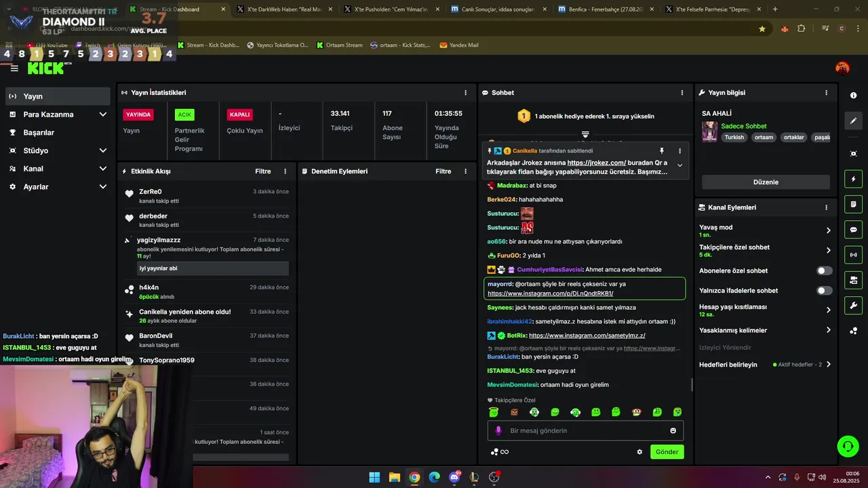The height and width of the screenshot is (488, 868).
Task: Toggle Abonelere özel sohbet switch
Action: point(824,270)
